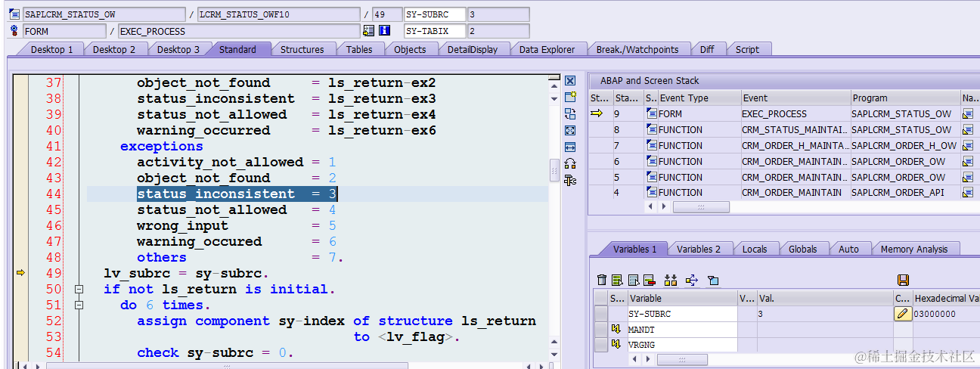Viewport: 980px width, 369px height.
Task: Open the Memory Analysis tab
Action: (913, 249)
